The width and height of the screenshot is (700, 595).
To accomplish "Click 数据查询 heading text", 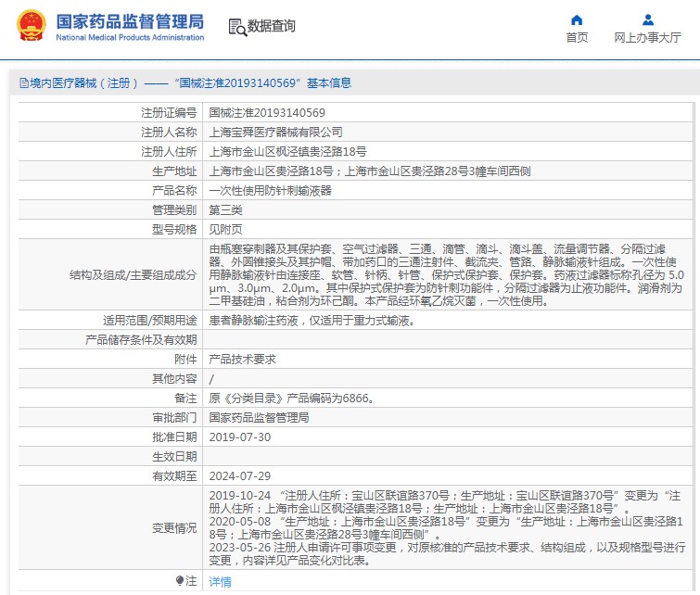I will coord(272,26).
